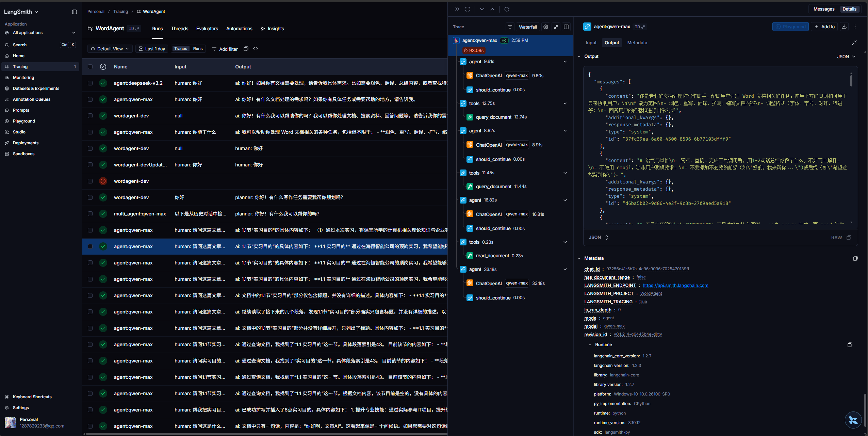Collapse the agent 9.61s trace node
Screen dimensions: 868x436
tap(565, 62)
